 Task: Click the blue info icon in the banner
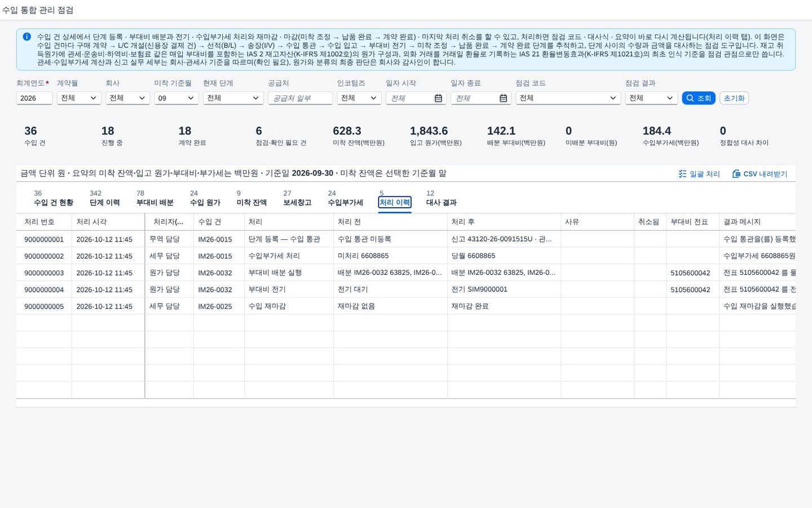pyautogui.click(x=27, y=37)
